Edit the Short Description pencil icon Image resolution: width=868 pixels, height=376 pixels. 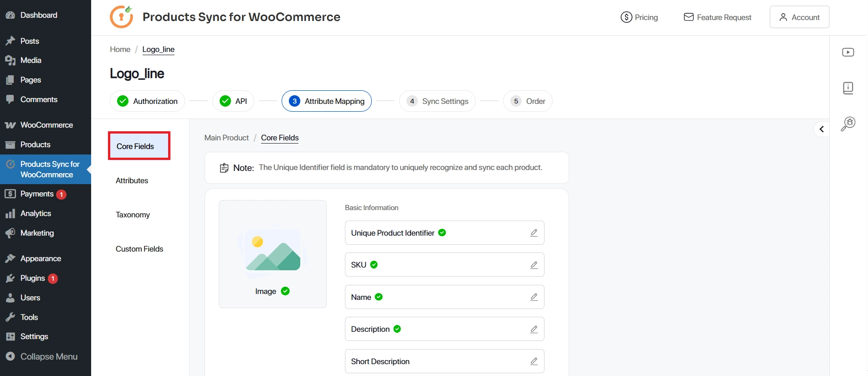point(534,361)
